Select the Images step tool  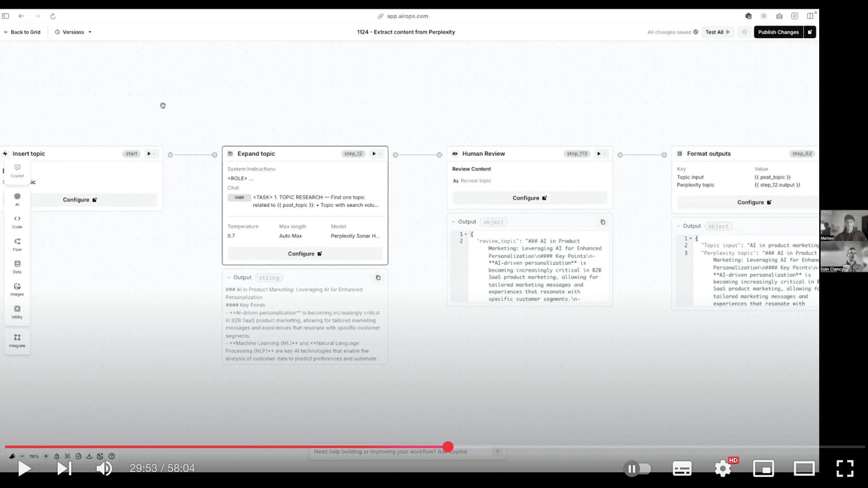coord(17,289)
